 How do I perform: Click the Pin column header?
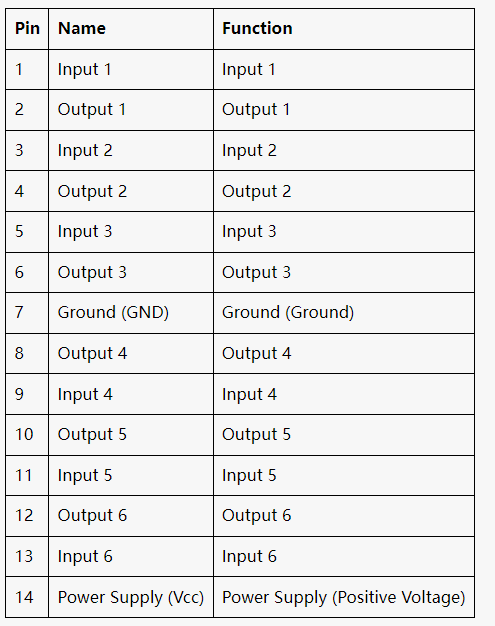point(27,29)
